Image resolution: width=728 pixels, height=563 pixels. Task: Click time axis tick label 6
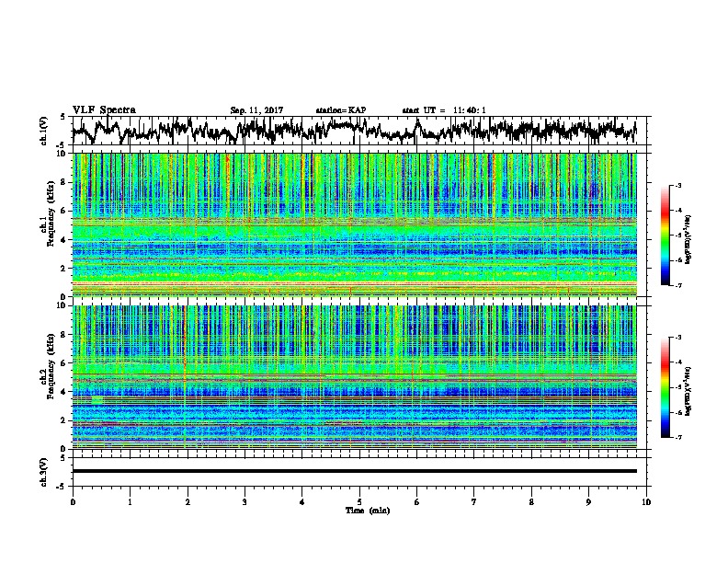point(416,502)
